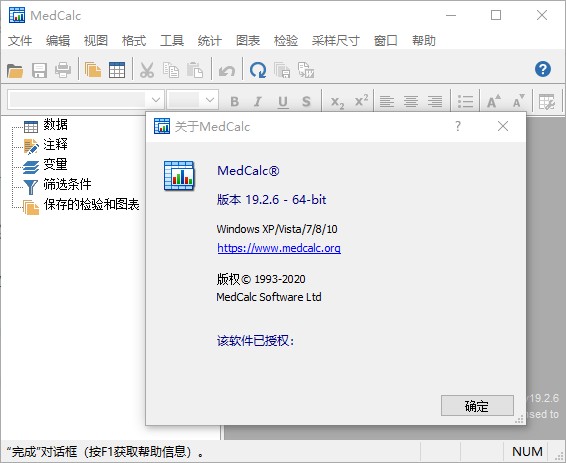Click the MedCalc Software Ltd text

[269, 297]
